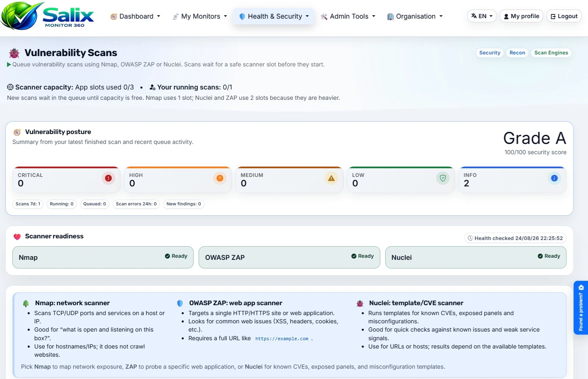The image size is (588, 379).
Task: Click the High orange arrow icon
Action: point(220,178)
